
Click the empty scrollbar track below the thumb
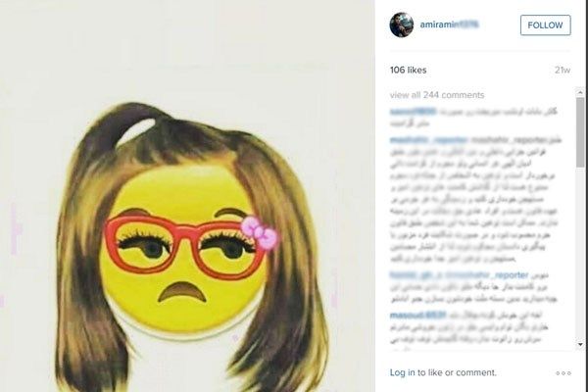tap(580, 254)
